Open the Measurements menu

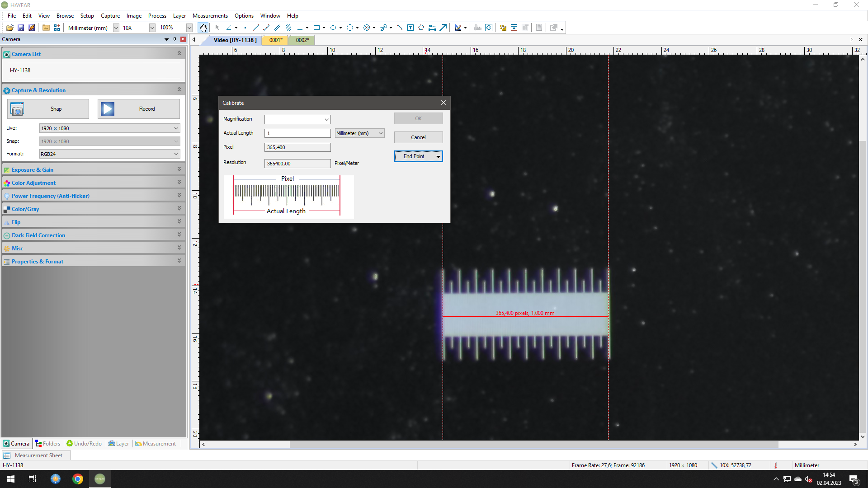point(209,15)
